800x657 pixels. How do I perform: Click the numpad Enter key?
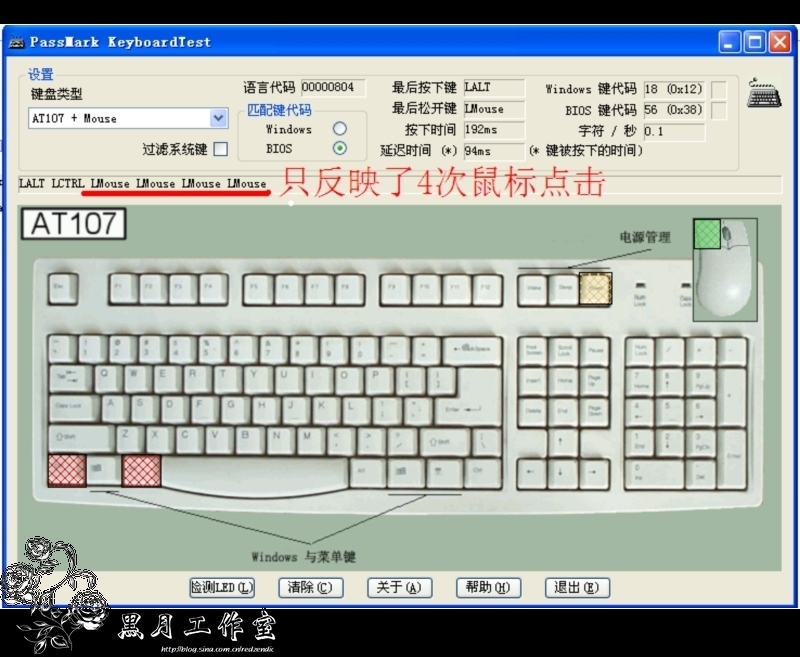coord(733,459)
